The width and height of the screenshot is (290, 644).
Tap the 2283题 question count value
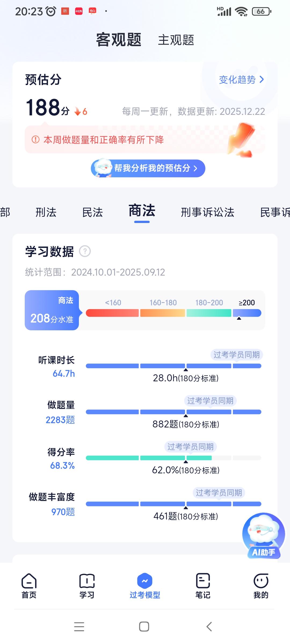(60, 420)
